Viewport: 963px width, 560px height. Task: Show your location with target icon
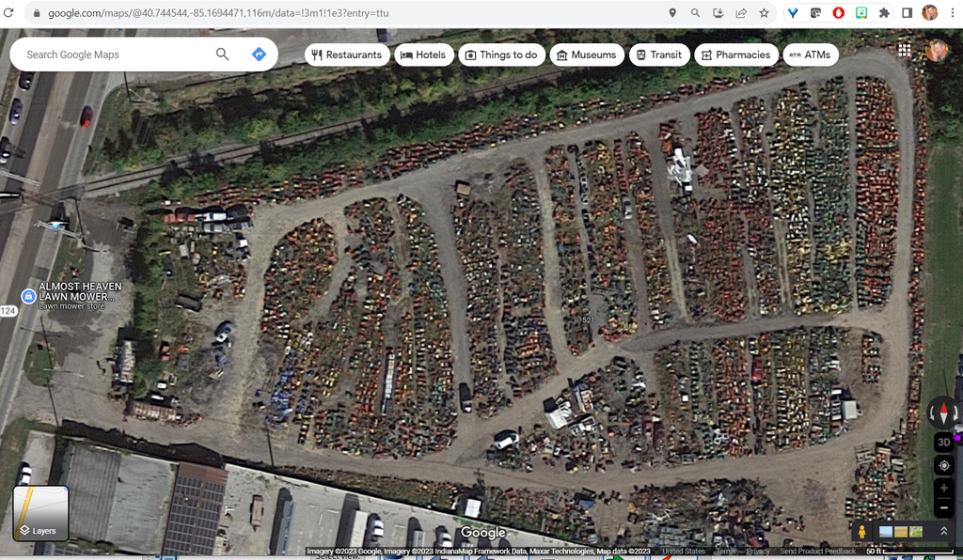pos(944,466)
